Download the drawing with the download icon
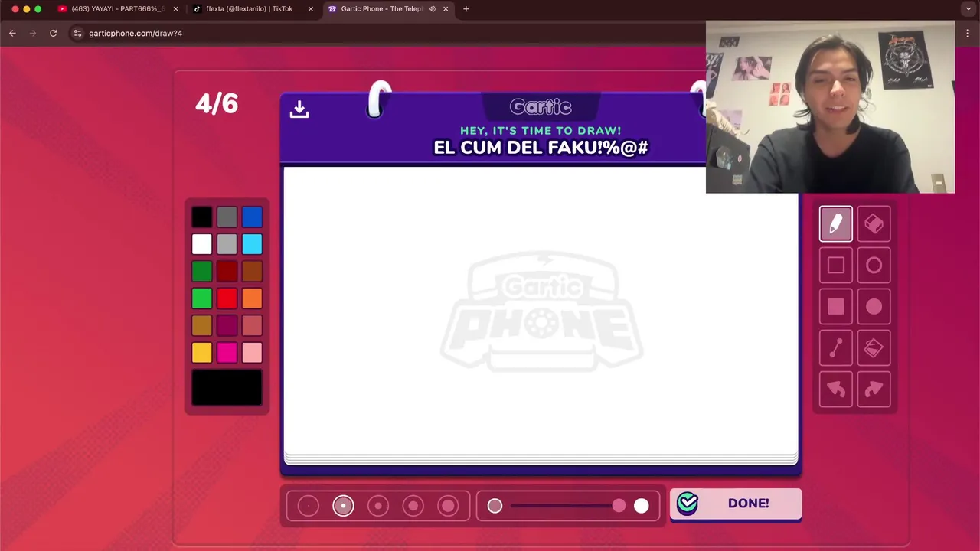The image size is (980, 551). click(299, 109)
